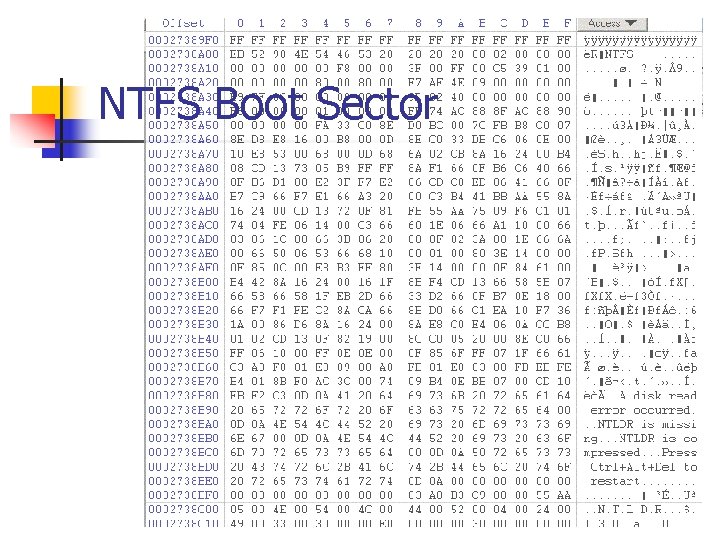Select the offset row ending in B90
720x540 pixels.
[x=183, y=410]
